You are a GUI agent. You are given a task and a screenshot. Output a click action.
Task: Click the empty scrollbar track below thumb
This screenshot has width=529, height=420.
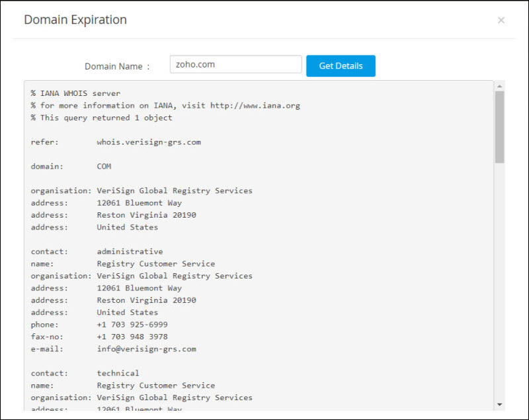[499, 278]
